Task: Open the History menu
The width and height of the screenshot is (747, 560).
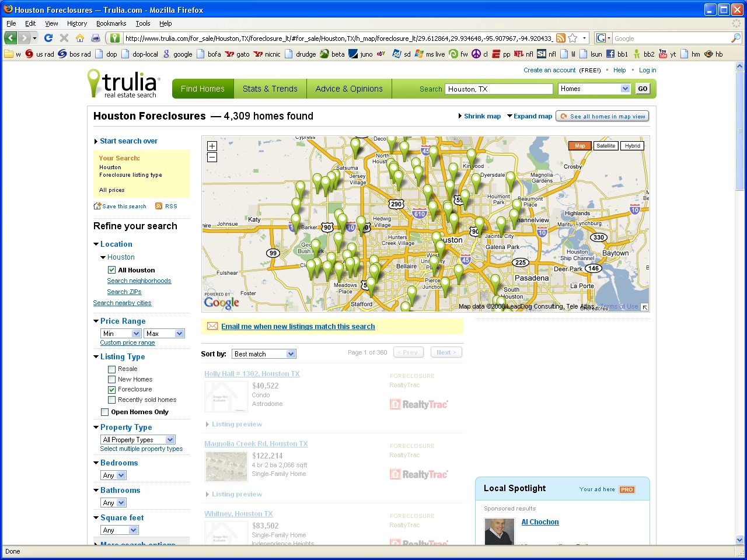Action: tap(77, 23)
